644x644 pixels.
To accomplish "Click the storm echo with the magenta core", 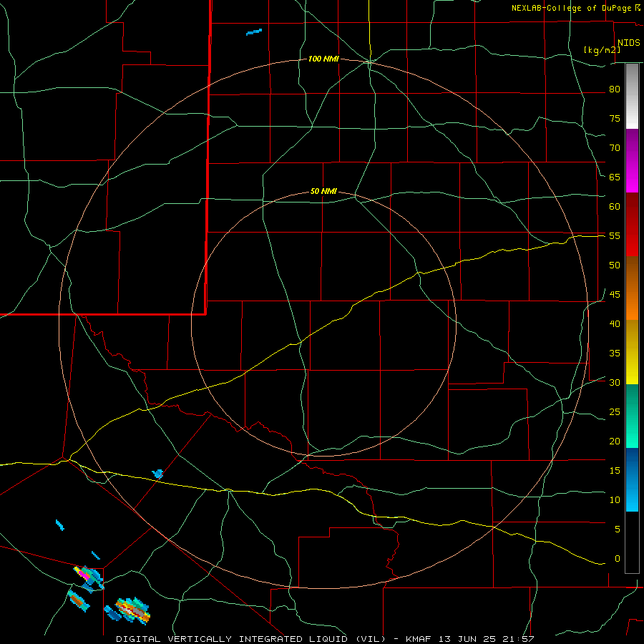I will (x=88, y=576).
